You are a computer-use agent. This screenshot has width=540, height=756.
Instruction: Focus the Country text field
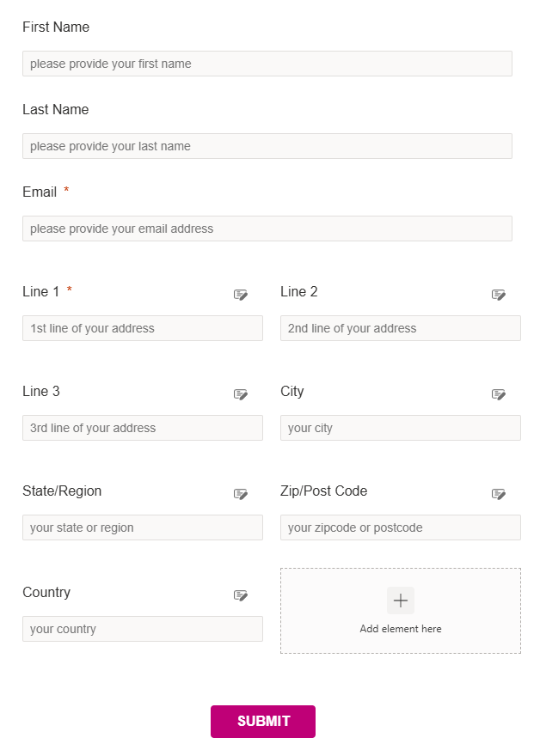coord(143,629)
